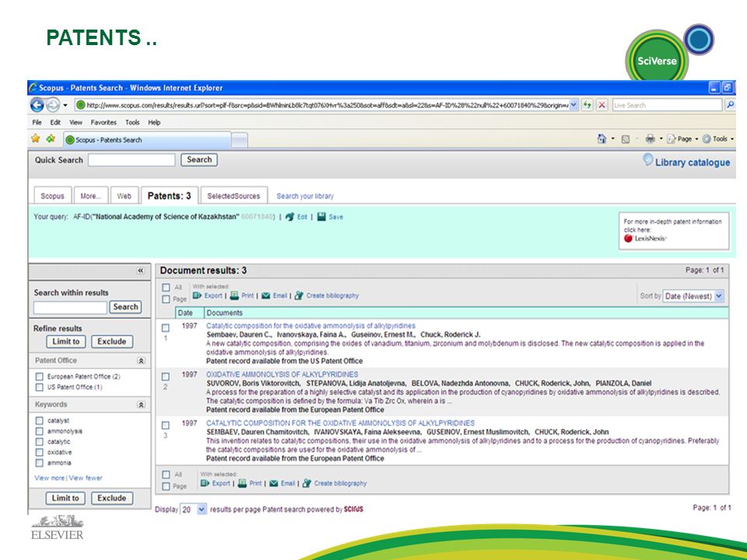Click the Refresh icon beside address bar
This screenshot has height=560, width=747.
tap(588, 105)
